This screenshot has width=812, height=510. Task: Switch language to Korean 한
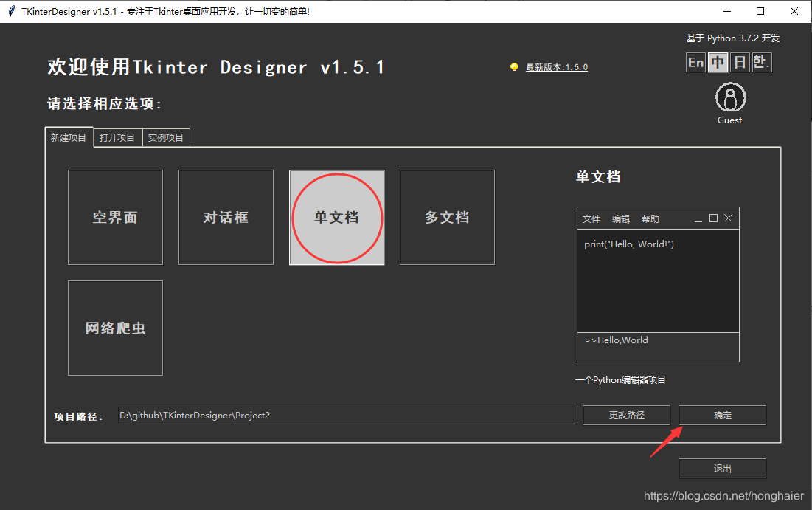[762, 63]
